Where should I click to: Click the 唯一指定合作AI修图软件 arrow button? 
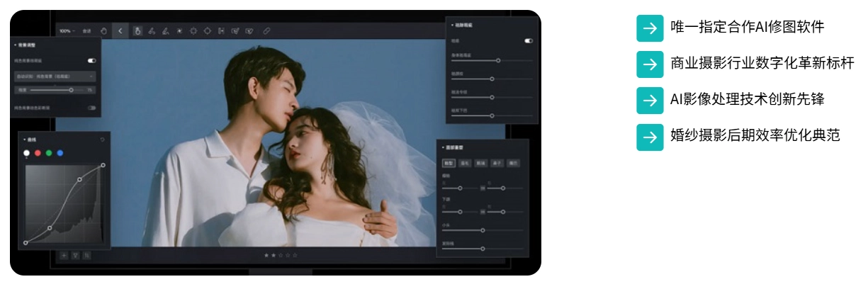pyautogui.click(x=649, y=28)
